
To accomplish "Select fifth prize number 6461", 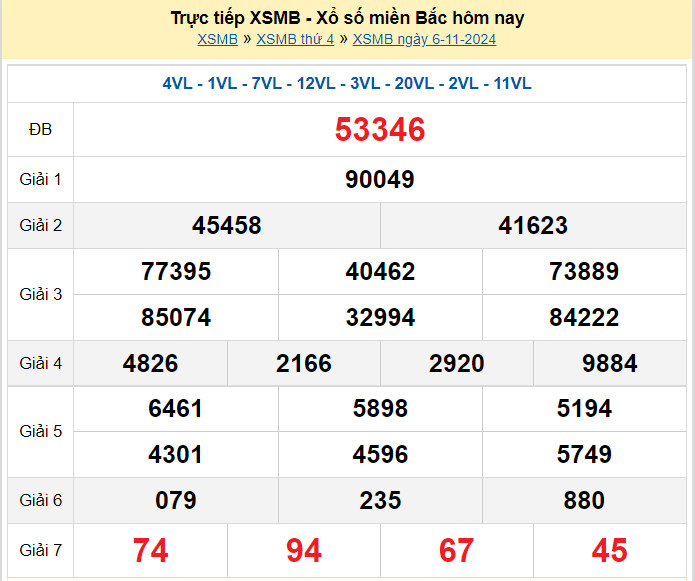I will tap(176, 408).
